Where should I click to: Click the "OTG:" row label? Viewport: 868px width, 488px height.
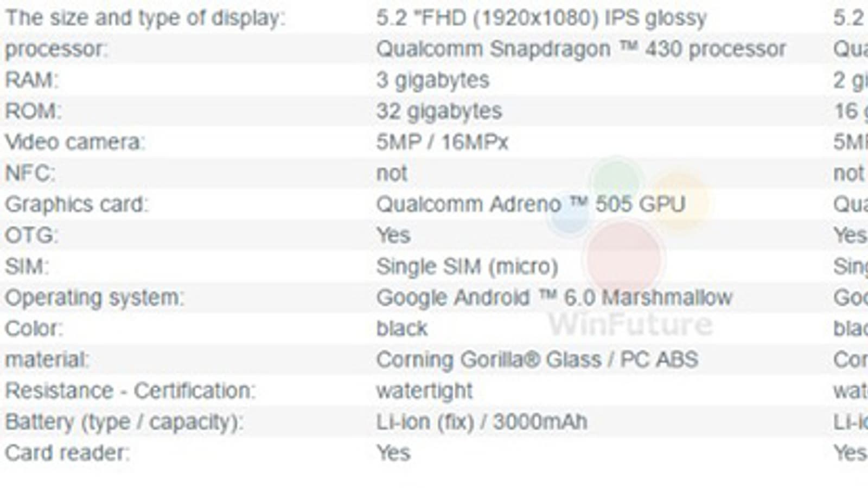tap(32, 235)
